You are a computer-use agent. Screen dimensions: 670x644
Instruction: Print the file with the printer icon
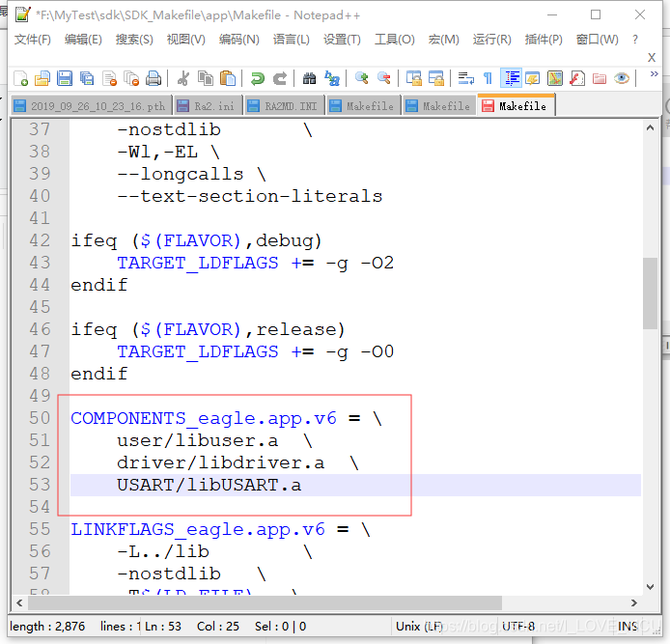154,78
